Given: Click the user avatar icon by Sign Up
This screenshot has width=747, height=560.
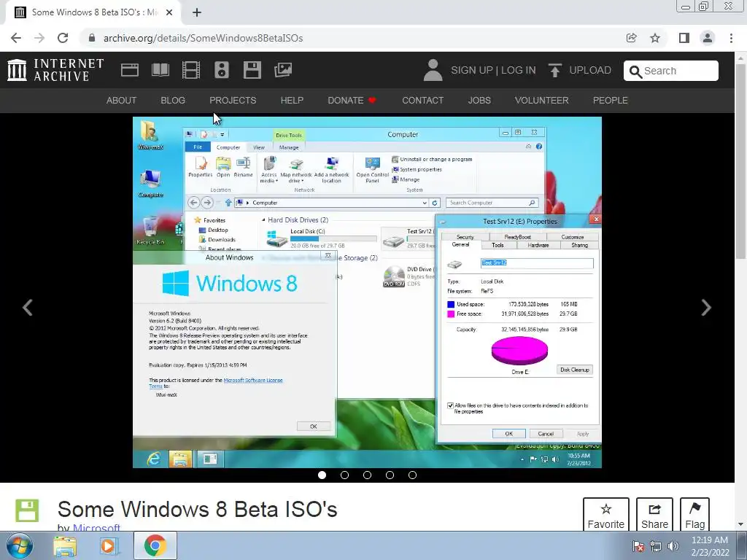Looking at the screenshot, I should click(x=433, y=70).
